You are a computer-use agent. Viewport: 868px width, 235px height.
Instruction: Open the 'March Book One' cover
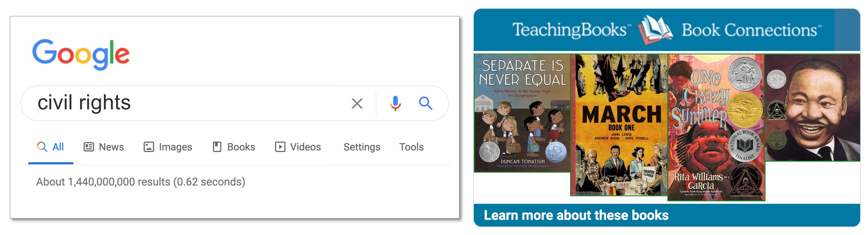pos(619,125)
